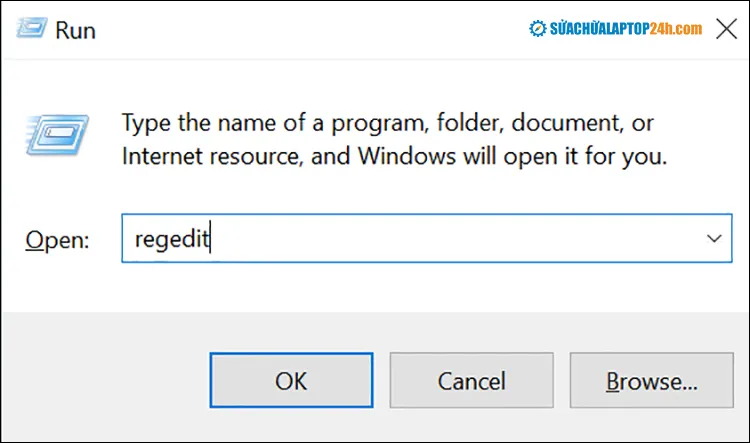
Task: Click blank space in Open field after regedit
Action: point(450,239)
